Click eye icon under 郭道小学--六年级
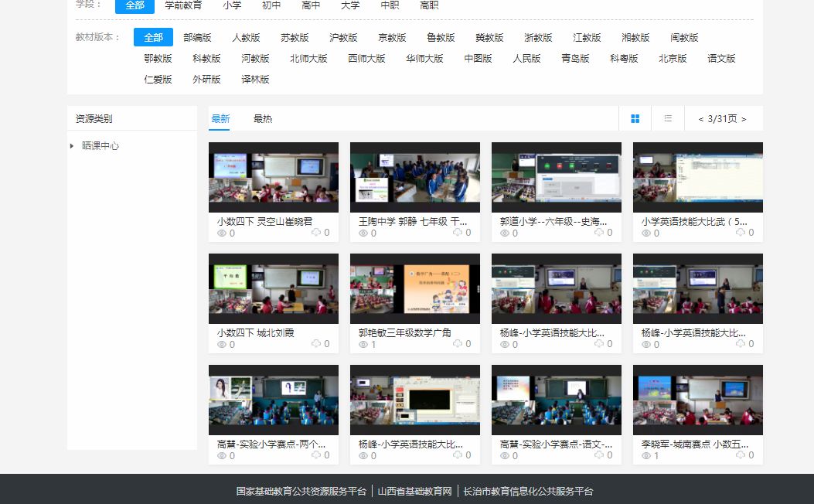 point(505,233)
